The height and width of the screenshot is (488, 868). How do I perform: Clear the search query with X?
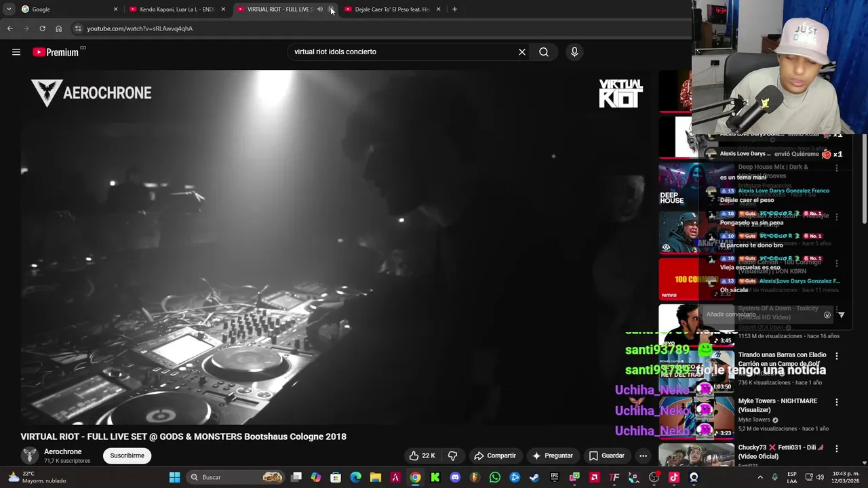[522, 52]
